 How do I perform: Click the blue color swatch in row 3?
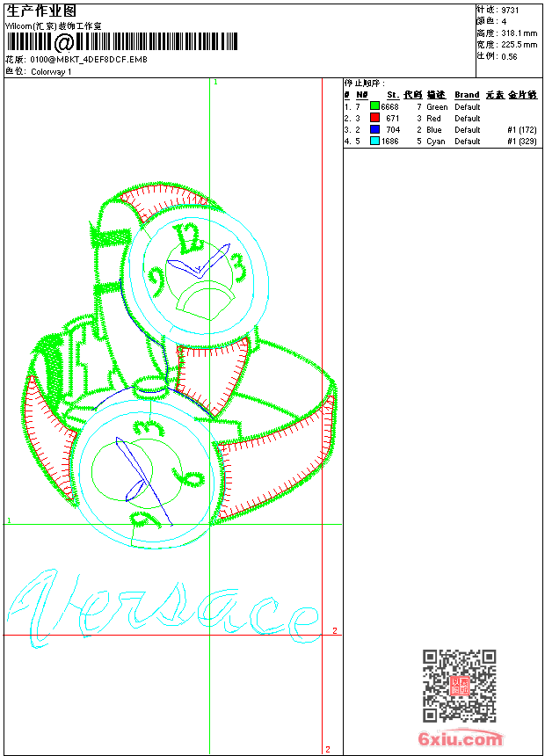pos(374,129)
